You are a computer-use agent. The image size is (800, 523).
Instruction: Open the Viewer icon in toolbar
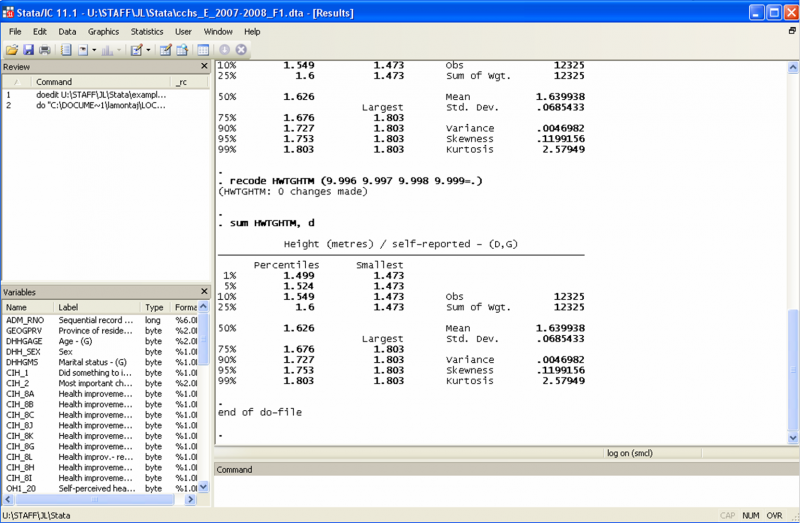pyautogui.click(x=82, y=49)
